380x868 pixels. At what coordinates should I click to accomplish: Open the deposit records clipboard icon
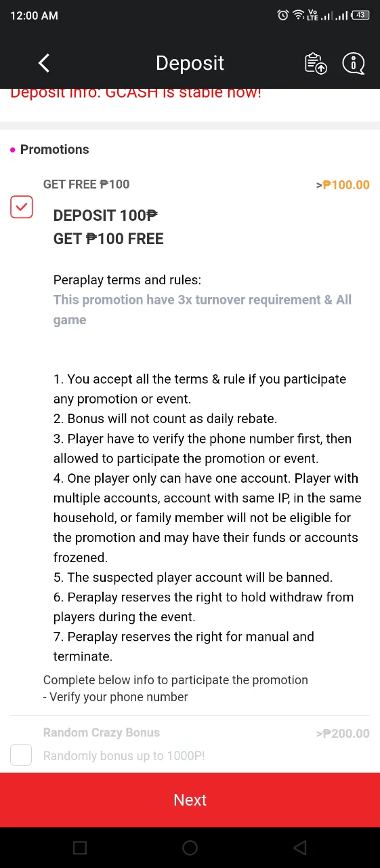pos(316,63)
